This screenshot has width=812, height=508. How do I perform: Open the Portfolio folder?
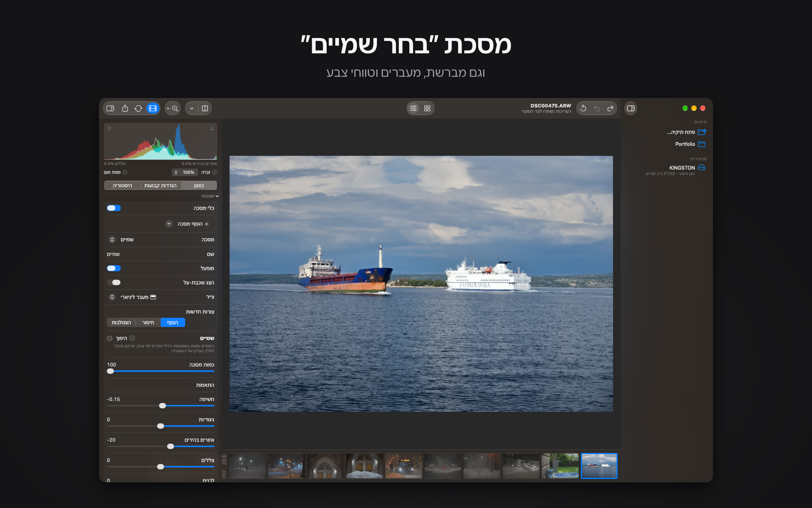[x=690, y=144]
